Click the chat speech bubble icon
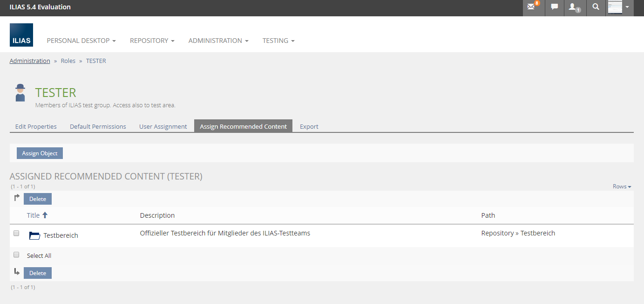The width and height of the screenshot is (644, 304). pyautogui.click(x=554, y=7)
